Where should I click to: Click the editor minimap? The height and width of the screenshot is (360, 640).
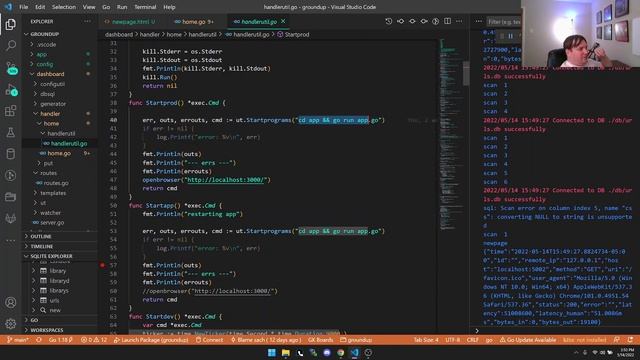tap(451, 135)
